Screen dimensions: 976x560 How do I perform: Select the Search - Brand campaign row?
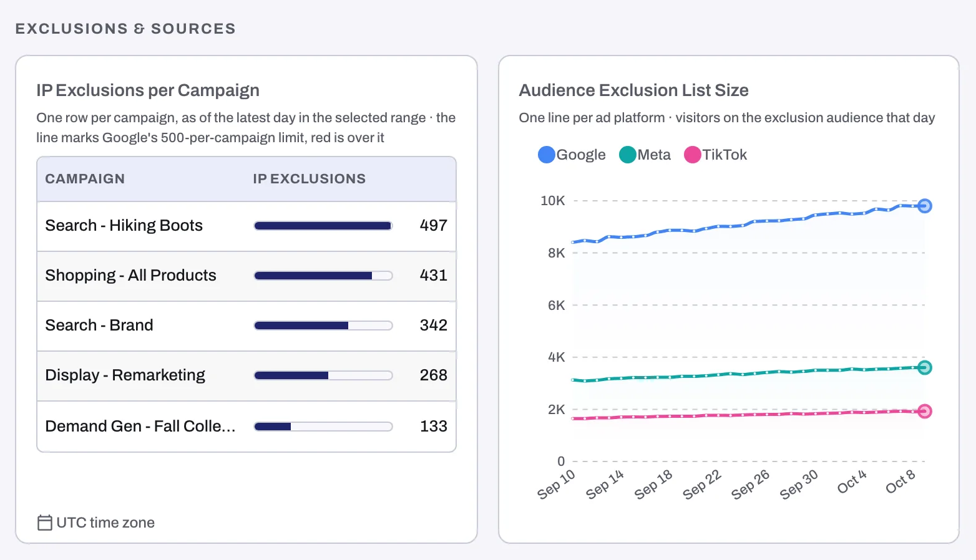[246, 326]
